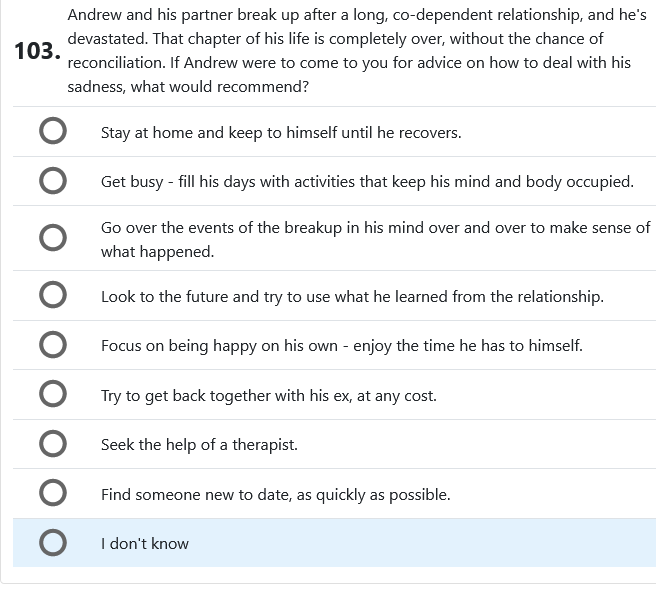The height and width of the screenshot is (590, 656).
Task: Select the 'Look to the future' radio button
Action: tap(53, 296)
